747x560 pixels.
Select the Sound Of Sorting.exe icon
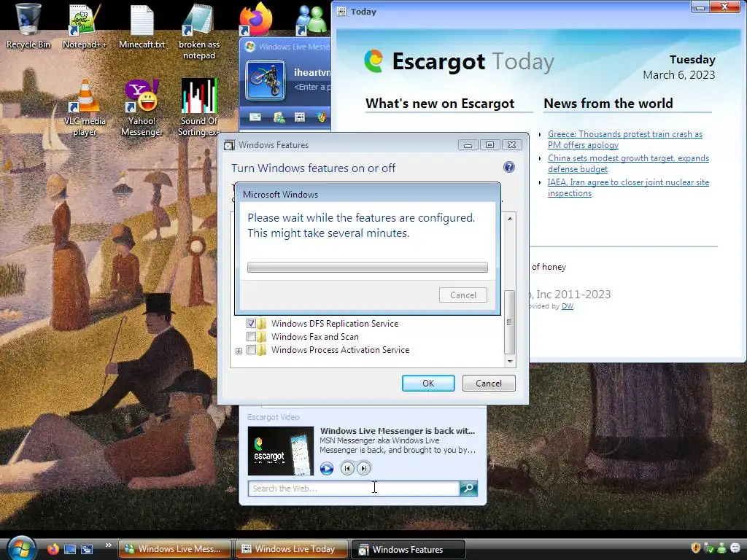[198, 107]
